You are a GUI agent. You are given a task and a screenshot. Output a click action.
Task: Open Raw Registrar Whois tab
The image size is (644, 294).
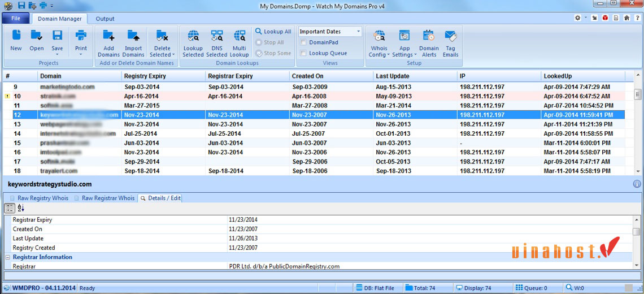(105, 198)
